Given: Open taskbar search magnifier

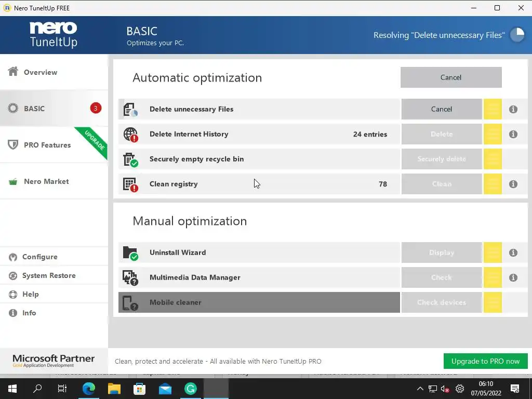Looking at the screenshot, I should [x=37, y=389].
